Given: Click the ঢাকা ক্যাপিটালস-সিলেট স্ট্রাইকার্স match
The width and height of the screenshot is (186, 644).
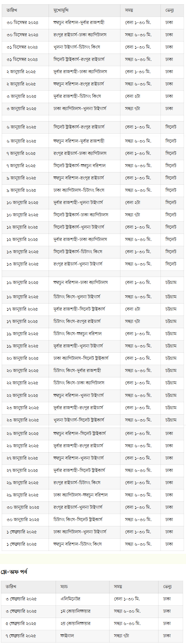Looking at the screenshot, I should pyautogui.click(x=81, y=358).
